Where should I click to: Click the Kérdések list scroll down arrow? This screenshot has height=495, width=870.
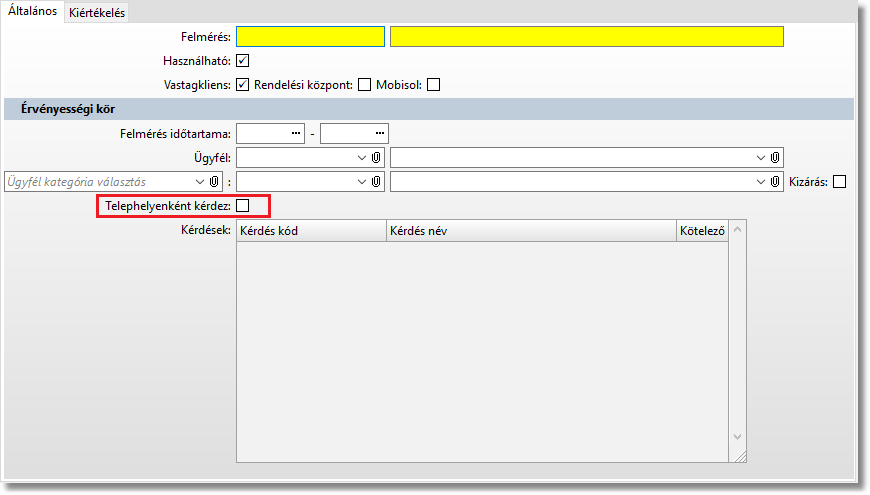pyautogui.click(x=737, y=437)
